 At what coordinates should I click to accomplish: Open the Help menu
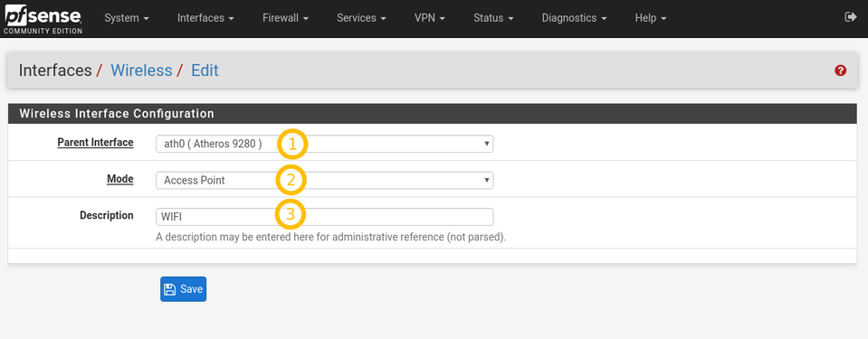pyautogui.click(x=651, y=18)
